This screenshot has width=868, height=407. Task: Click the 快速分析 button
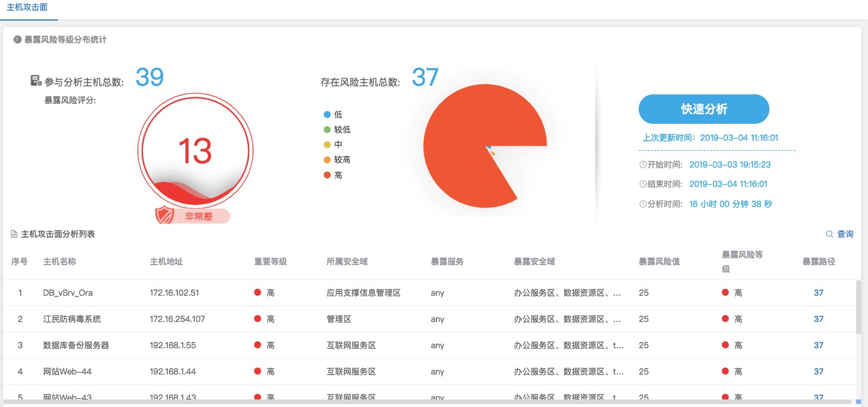[704, 109]
